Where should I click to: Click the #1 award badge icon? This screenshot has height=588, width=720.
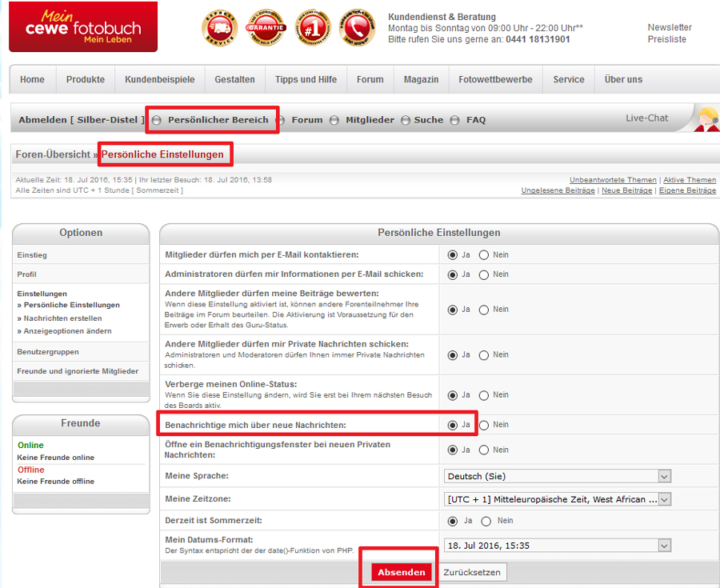313,27
